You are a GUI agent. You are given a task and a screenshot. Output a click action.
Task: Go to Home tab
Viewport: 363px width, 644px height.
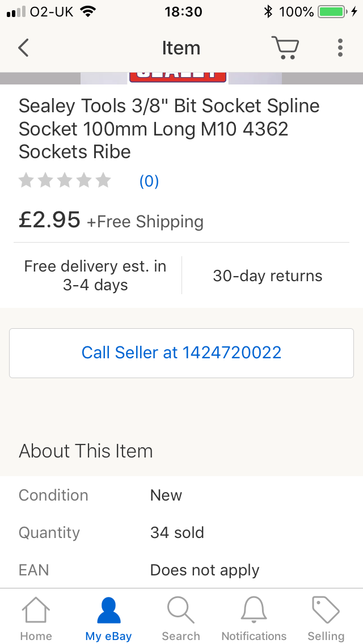pos(36,618)
